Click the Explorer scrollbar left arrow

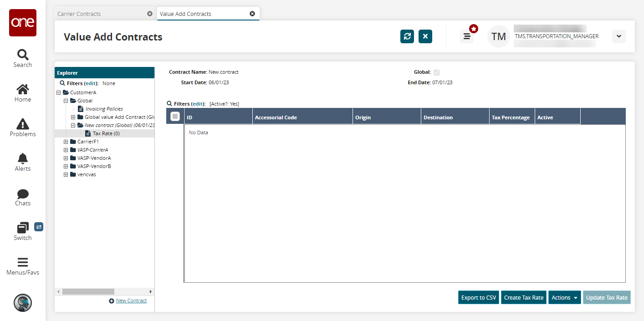58,291
